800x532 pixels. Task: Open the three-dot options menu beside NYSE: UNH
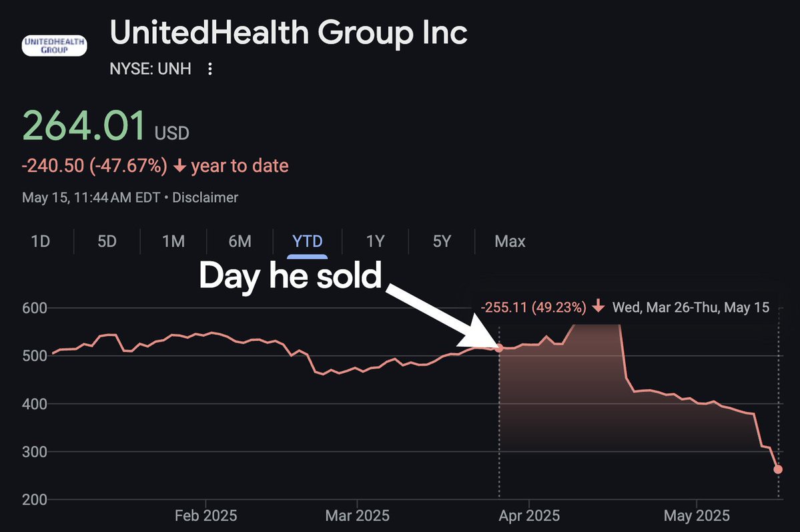point(210,69)
